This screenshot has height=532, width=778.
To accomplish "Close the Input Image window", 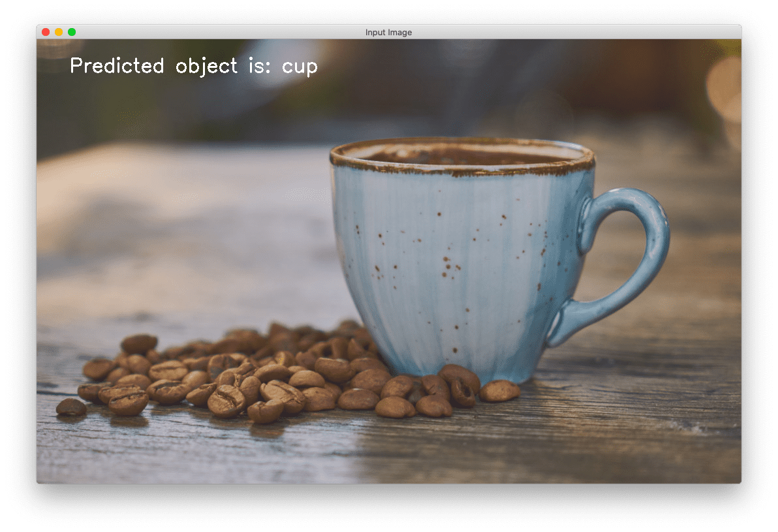I will click(x=46, y=32).
